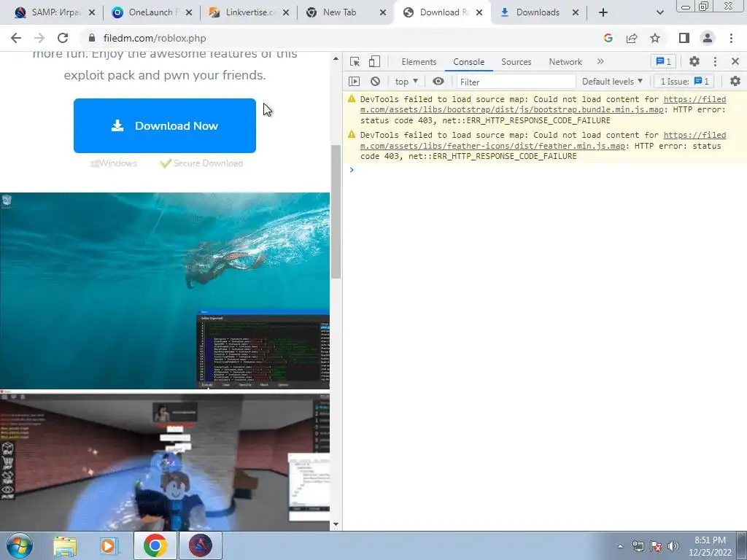This screenshot has width=747, height=560.
Task: Activate the DevTools inspect element picker
Action: [x=355, y=61]
